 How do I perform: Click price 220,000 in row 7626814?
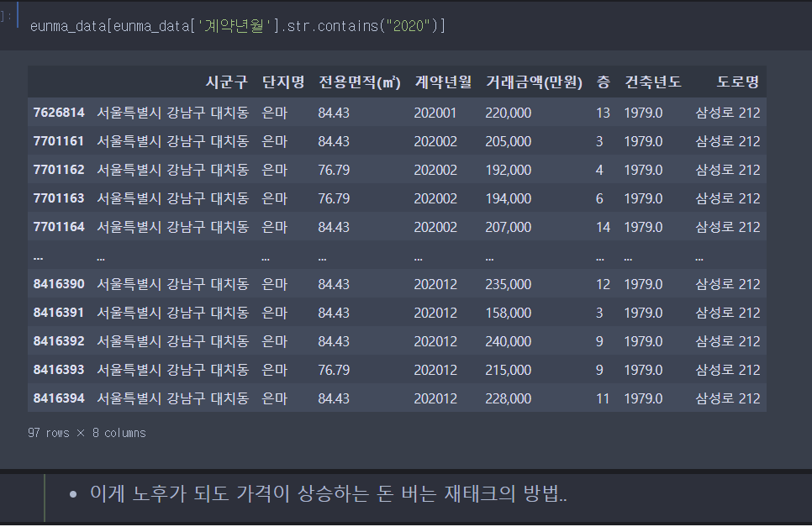(x=508, y=113)
